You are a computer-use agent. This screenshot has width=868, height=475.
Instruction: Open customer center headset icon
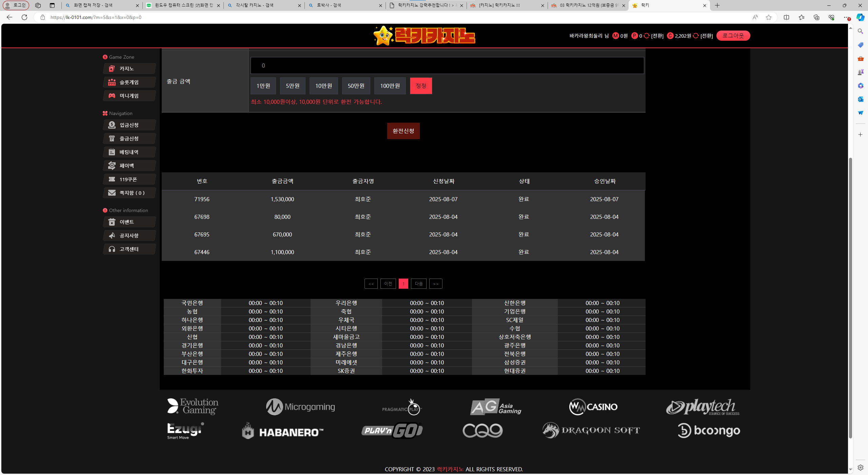click(112, 249)
